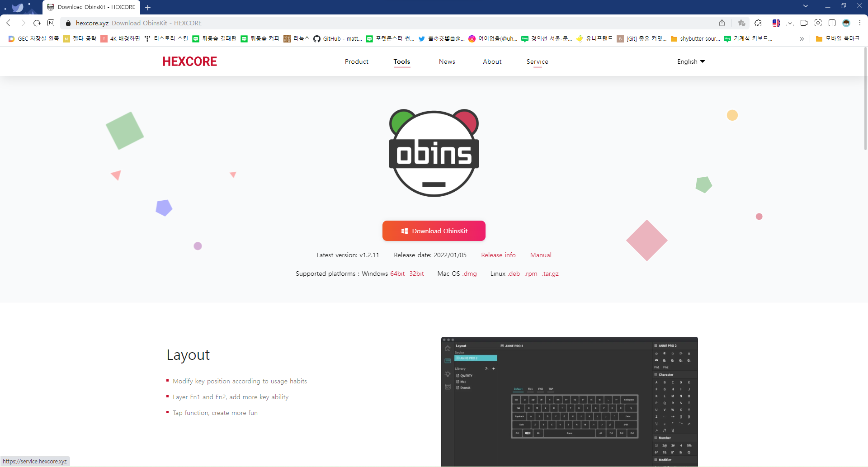The image size is (868, 467).
Task: Open the 리눅스 bookmark
Action: coord(297,39)
